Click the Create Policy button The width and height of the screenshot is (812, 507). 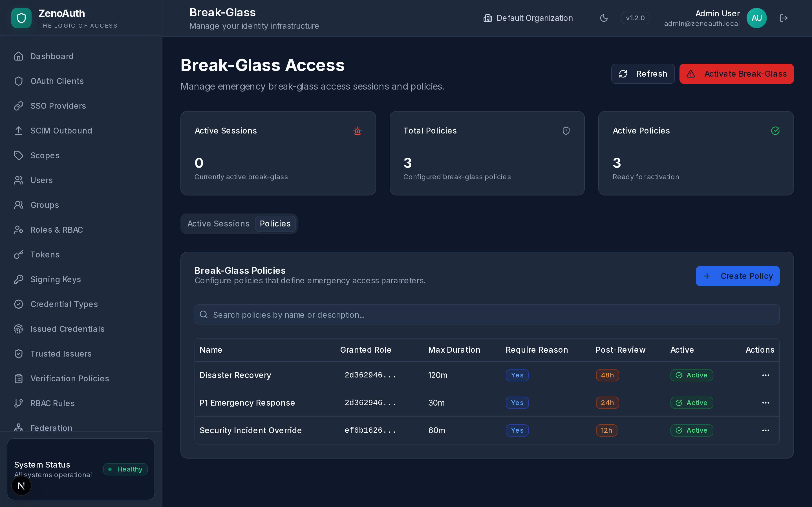pos(738,276)
